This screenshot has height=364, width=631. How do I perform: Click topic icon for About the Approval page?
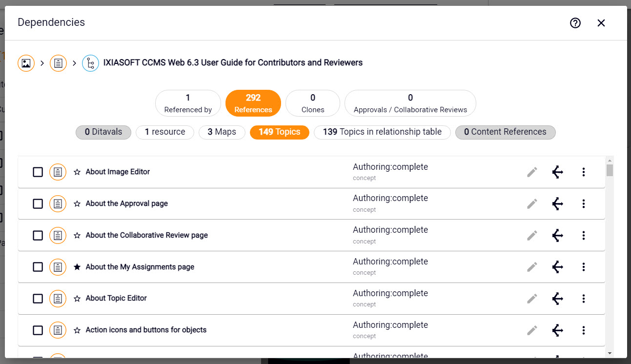click(58, 204)
